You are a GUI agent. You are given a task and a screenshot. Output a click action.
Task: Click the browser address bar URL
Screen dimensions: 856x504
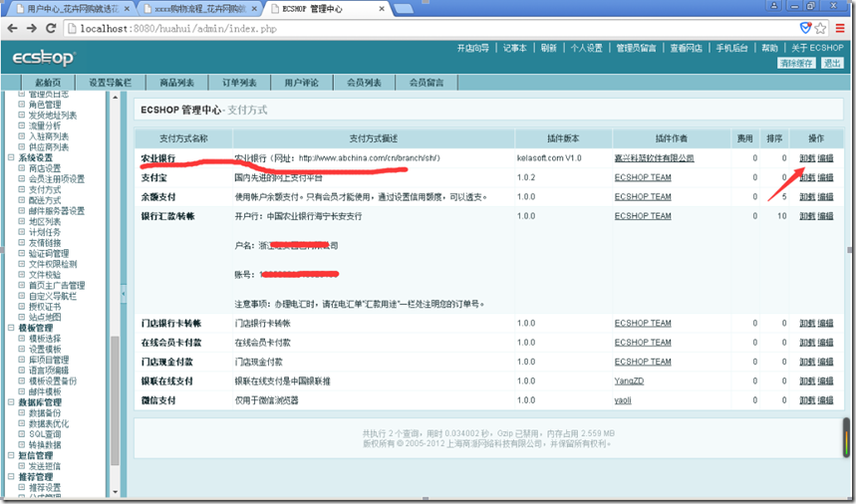click(x=178, y=28)
